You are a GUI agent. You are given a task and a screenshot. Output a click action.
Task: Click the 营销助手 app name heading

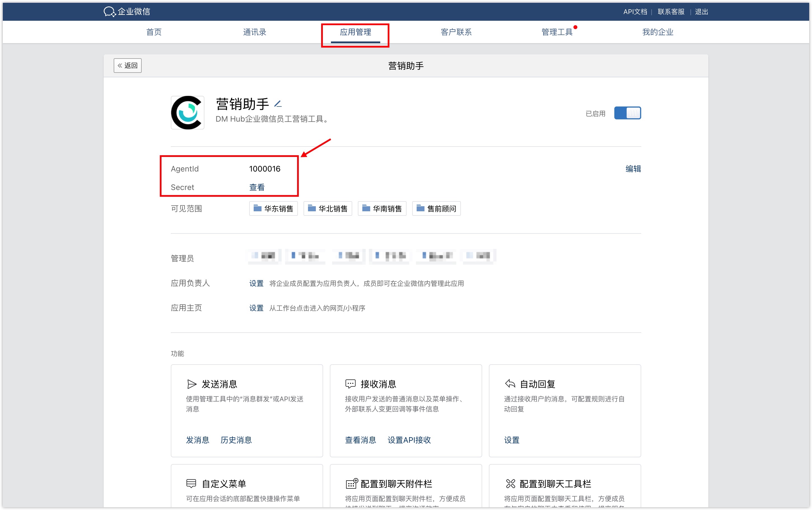tap(242, 104)
